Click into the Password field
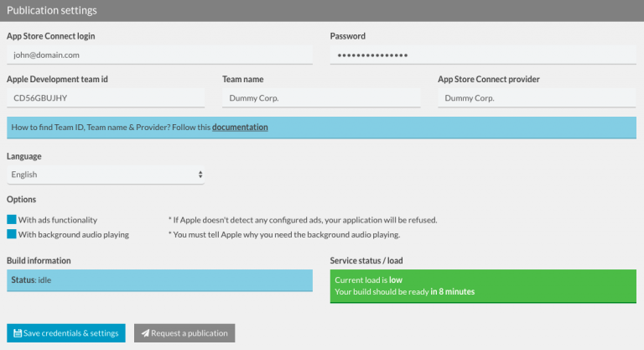Image resolution: width=644 pixels, height=350 pixels. pos(482,55)
